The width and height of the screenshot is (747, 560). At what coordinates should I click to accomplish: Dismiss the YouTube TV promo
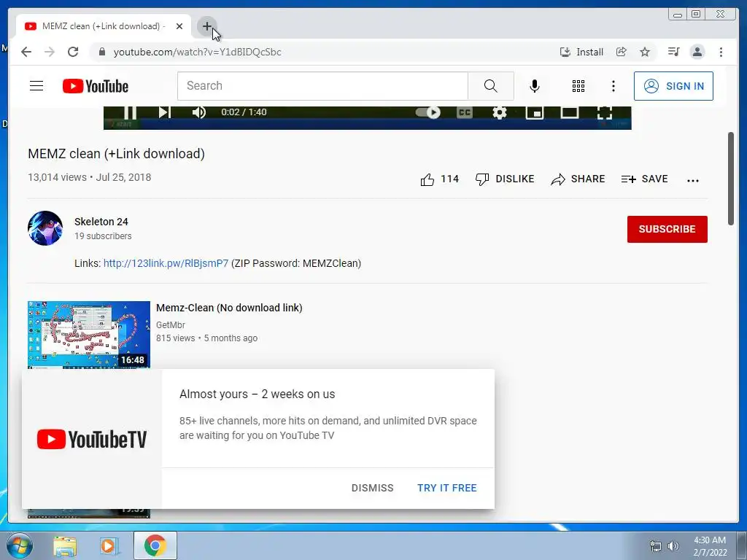373,488
